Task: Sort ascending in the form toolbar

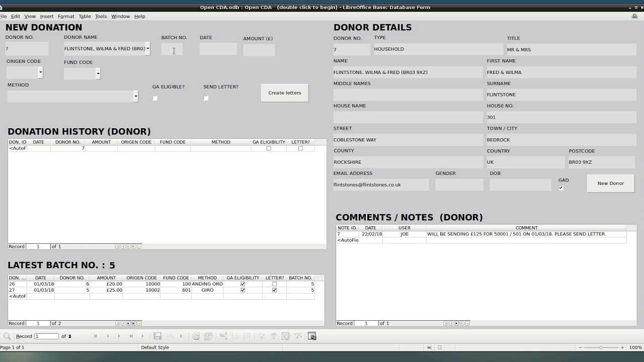Action: pyautogui.click(x=235, y=336)
